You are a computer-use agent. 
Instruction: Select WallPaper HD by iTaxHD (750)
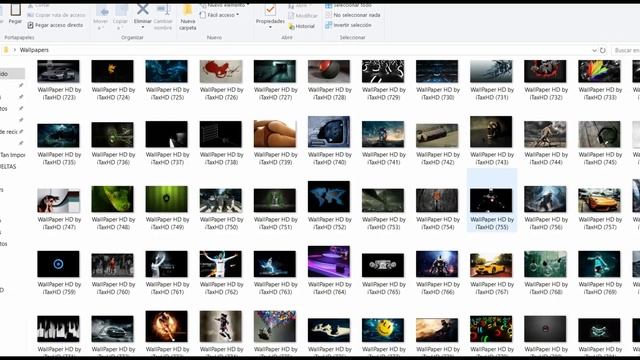221,208
